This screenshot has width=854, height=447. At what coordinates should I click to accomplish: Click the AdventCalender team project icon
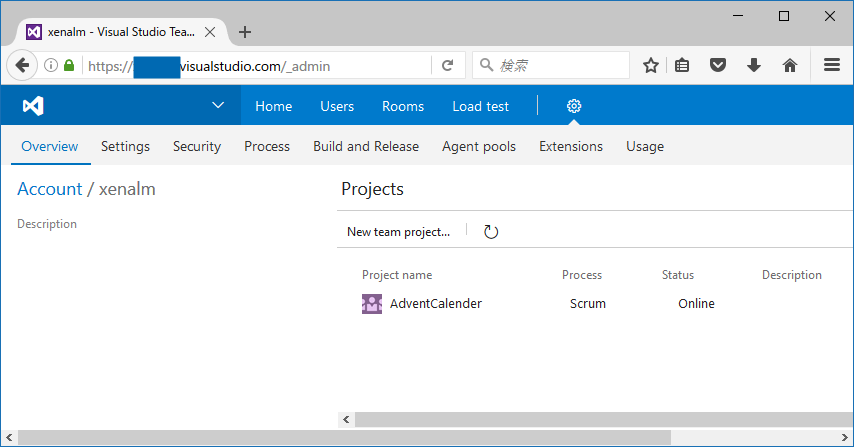(372, 304)
